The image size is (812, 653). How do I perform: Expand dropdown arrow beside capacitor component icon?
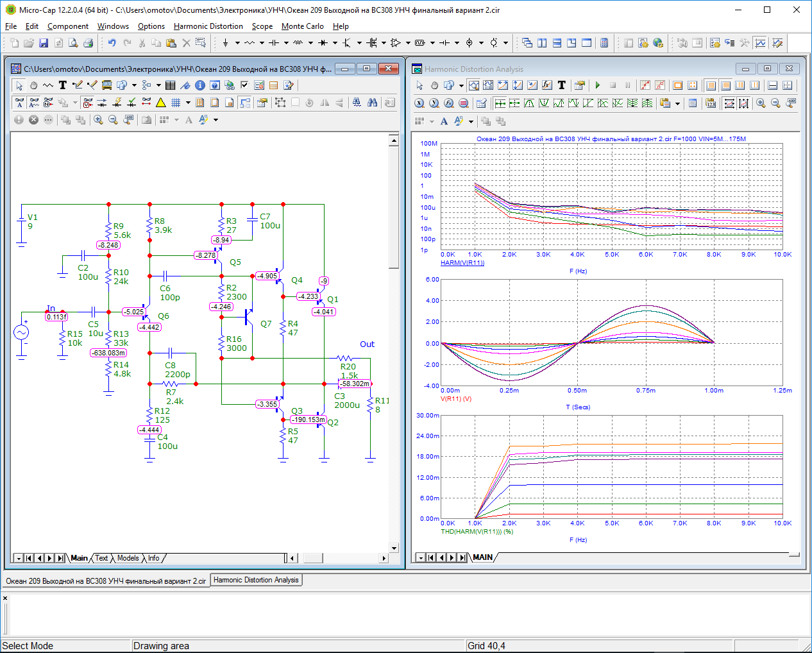click(286, 43)
